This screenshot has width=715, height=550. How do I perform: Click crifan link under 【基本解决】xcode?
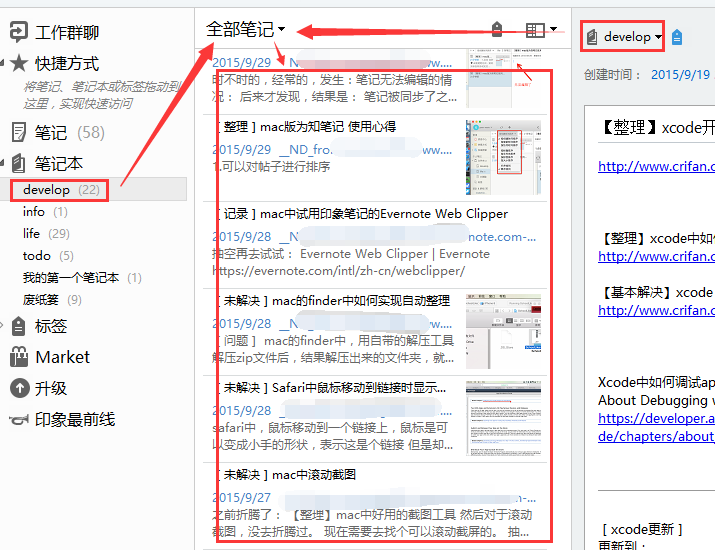656,311
